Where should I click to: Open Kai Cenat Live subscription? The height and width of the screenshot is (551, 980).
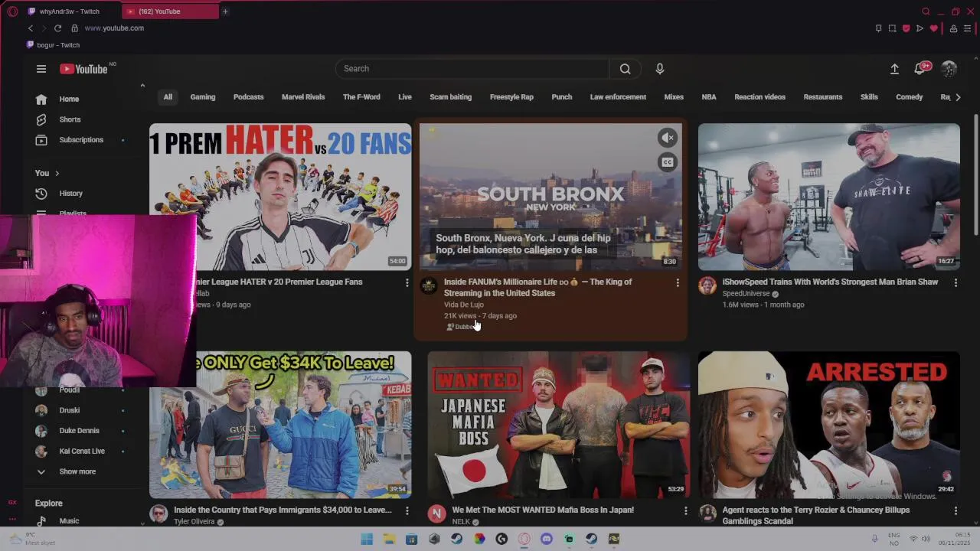pos(82,452)
